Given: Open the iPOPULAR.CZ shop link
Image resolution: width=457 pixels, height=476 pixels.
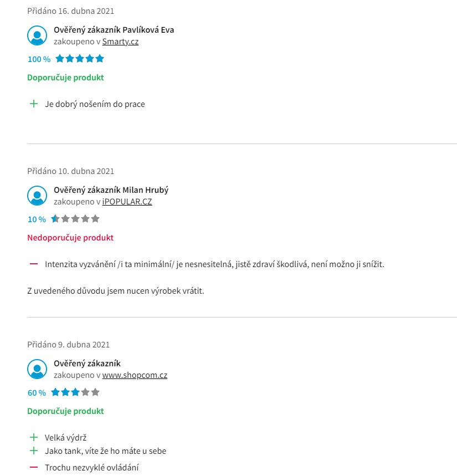Looking at the screenshot, I should (127, 202).
